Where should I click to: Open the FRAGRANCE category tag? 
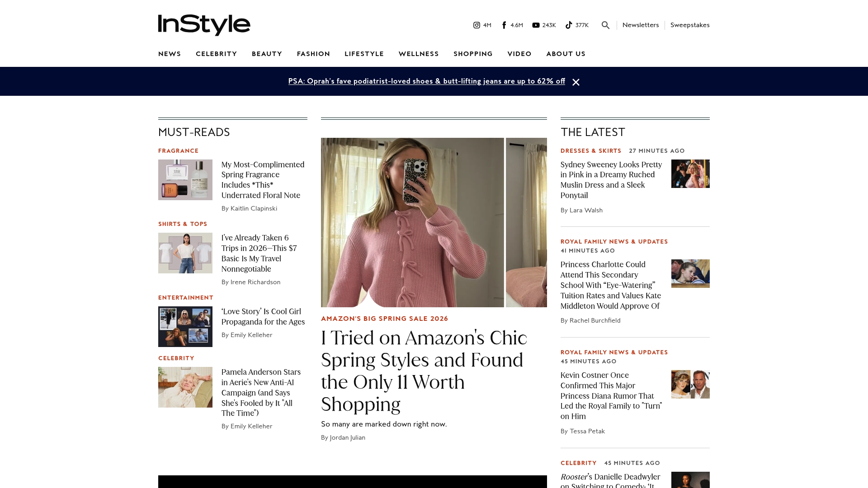pyautogui.click(x=178, y=151)
